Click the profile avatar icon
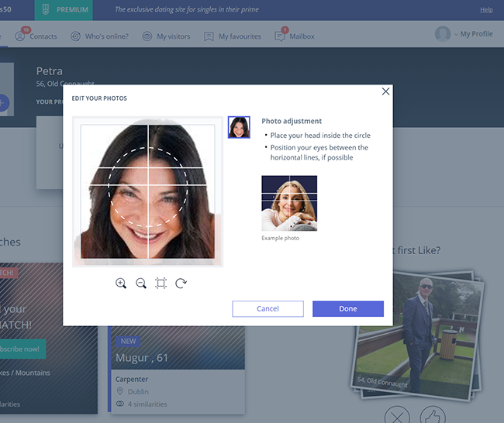This screenshot has width=504, height=423. click(443, 34)
